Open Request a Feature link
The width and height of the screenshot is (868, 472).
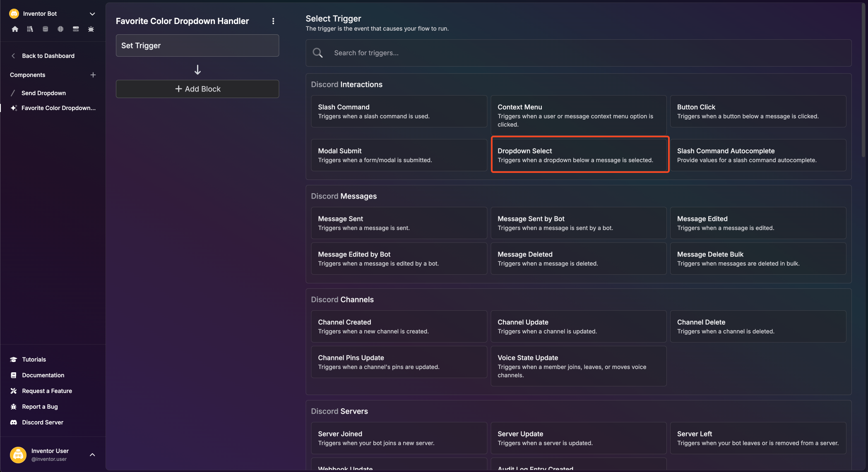coord(41,391)
